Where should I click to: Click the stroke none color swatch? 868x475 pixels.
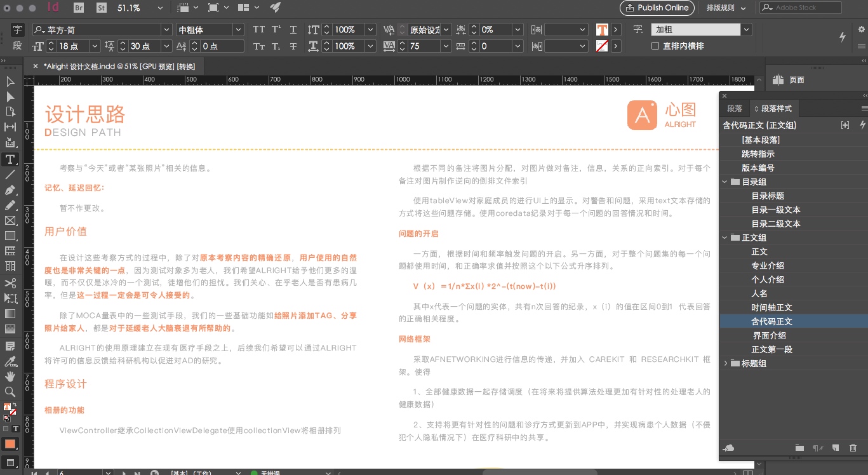click(x=602, y=46)
